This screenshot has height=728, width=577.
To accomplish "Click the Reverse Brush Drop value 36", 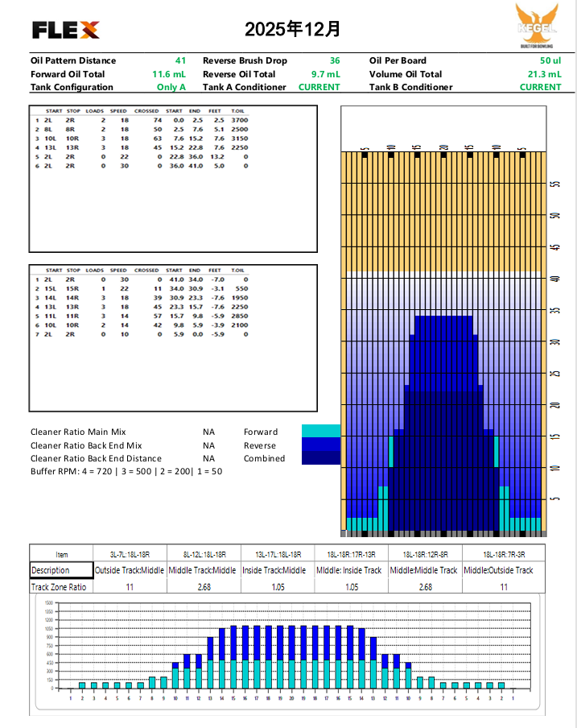I will [x=335, y=60].
